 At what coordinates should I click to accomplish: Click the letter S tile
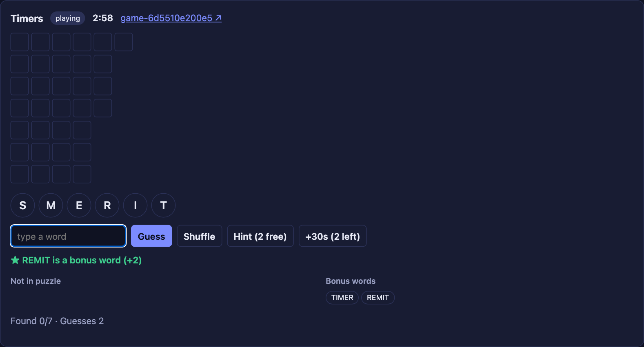[x=22, y=206]
